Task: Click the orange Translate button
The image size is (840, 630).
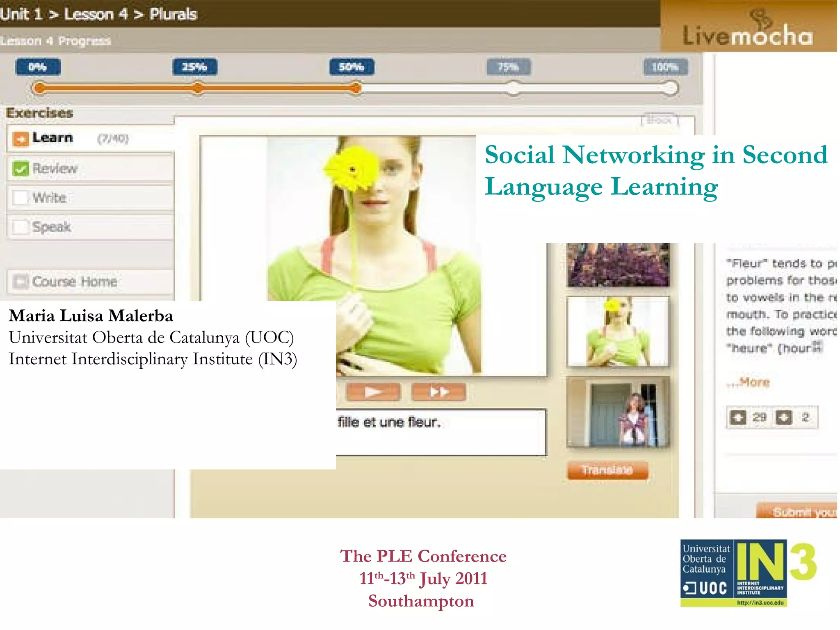Action: [607, 470]
